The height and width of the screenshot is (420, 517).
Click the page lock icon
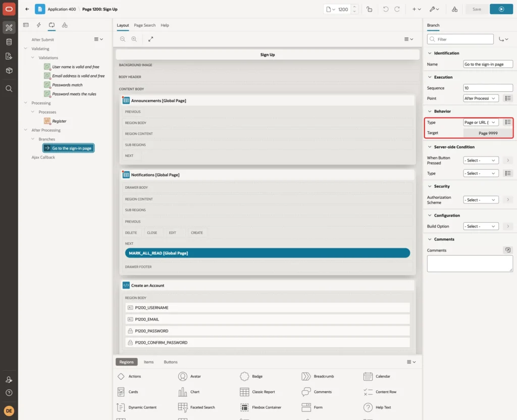(369, 9)
